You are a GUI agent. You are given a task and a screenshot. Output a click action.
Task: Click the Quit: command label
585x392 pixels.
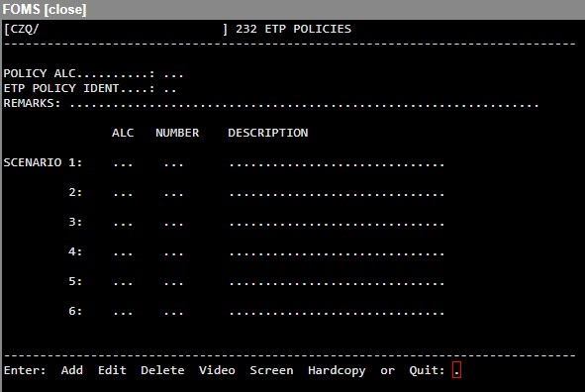pyautogui.click(x=427, y=370)
